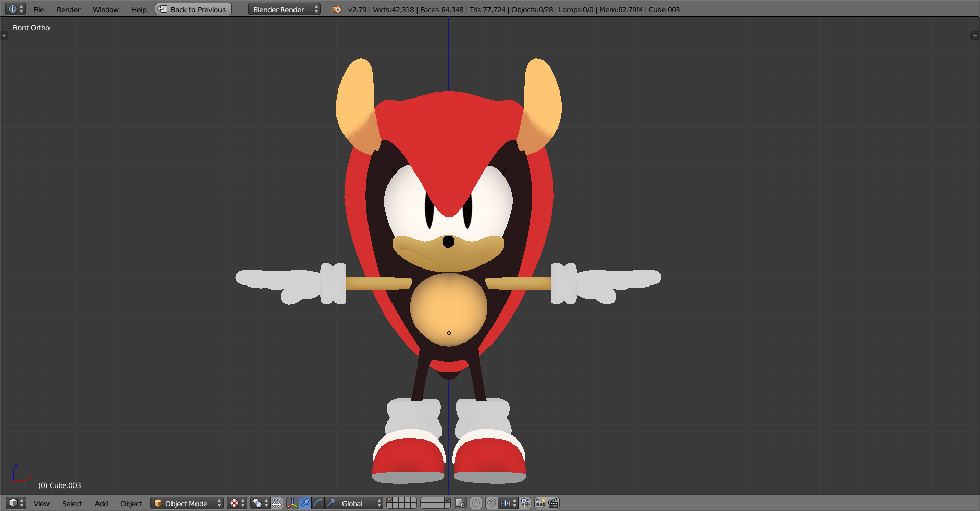Open the snap element type selector
980x511 pixels.
(x=508, y=503)
